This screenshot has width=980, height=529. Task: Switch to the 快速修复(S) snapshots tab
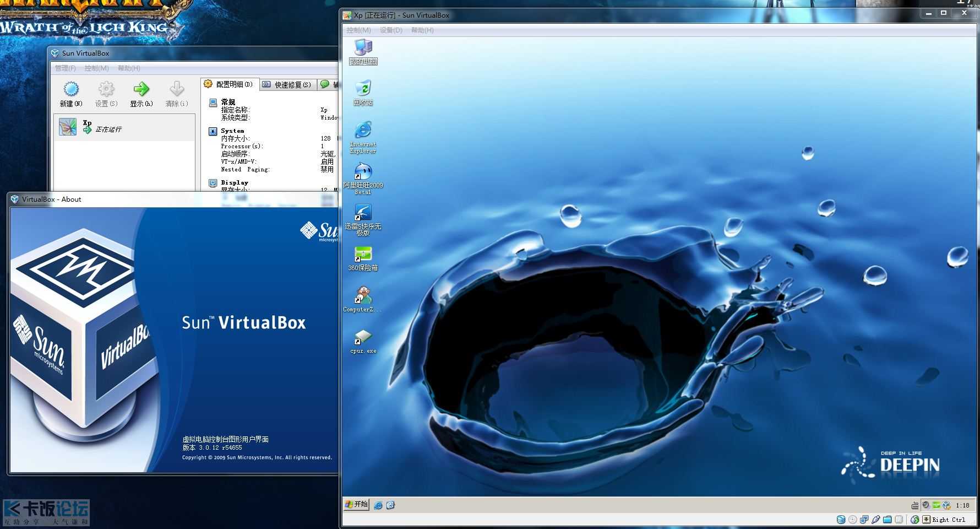pyautogui.click(x=287, y=84)
